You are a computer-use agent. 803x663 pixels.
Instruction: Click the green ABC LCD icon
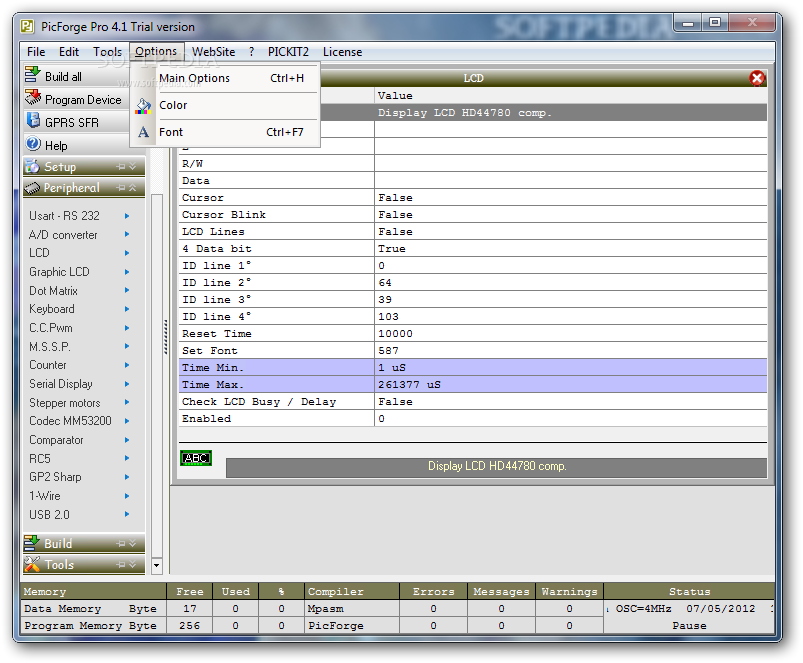tap(196, 458)
